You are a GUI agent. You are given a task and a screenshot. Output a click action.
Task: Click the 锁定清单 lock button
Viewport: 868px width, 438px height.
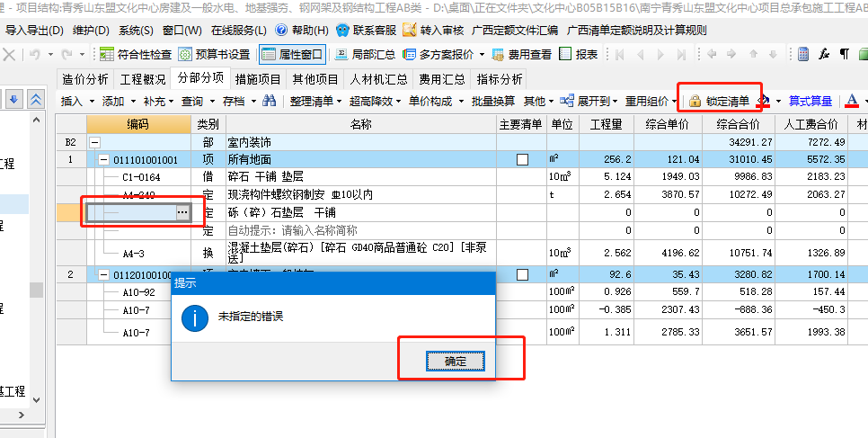click(720, 101)
